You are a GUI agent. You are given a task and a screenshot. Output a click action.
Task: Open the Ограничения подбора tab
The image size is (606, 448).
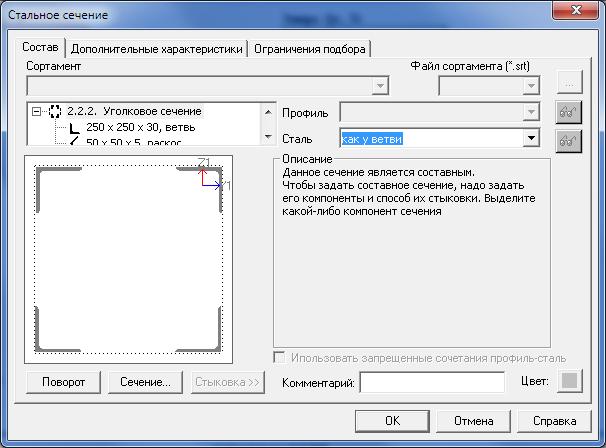(310, 48)
